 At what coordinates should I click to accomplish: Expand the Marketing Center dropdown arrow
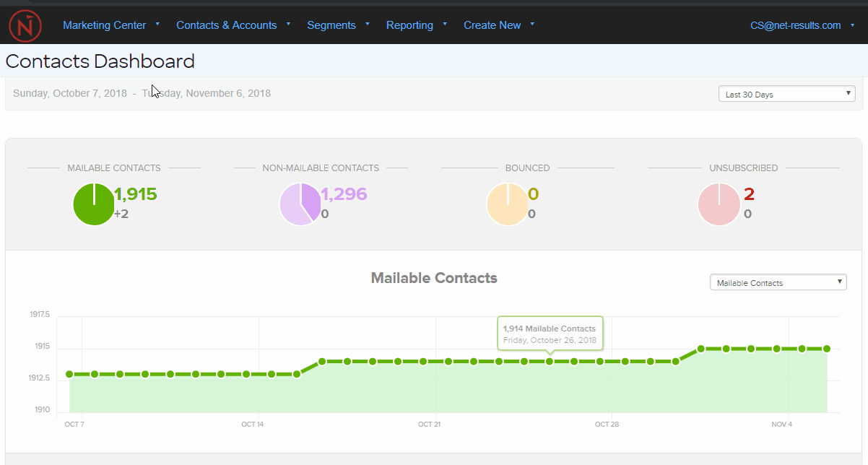pyautogui.click(x=157, y=25)
